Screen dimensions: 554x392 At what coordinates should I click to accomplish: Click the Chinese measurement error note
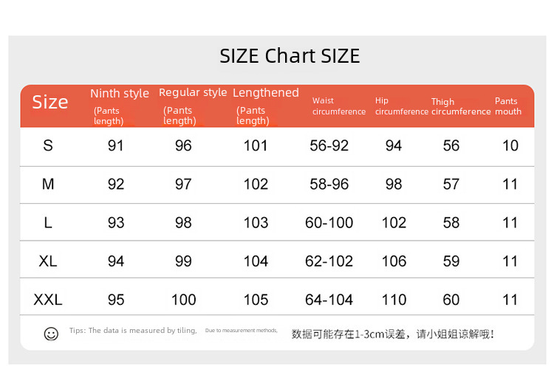point(393,334)
